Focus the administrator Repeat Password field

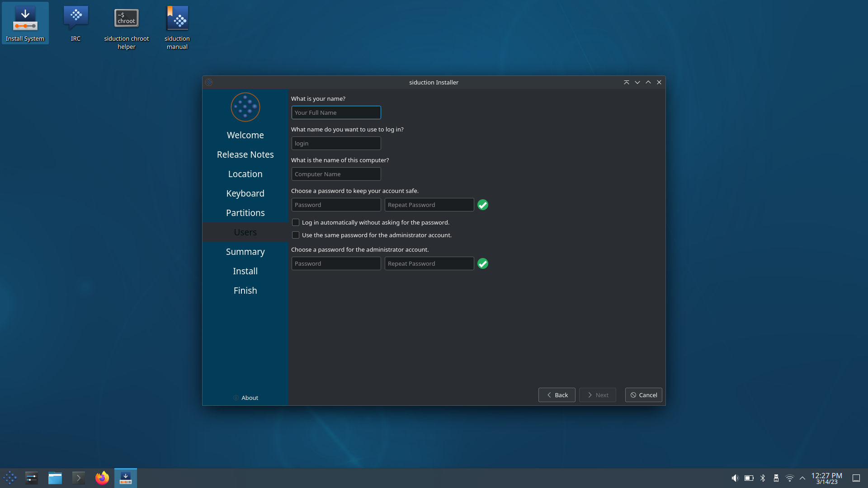tap(429, 263)
